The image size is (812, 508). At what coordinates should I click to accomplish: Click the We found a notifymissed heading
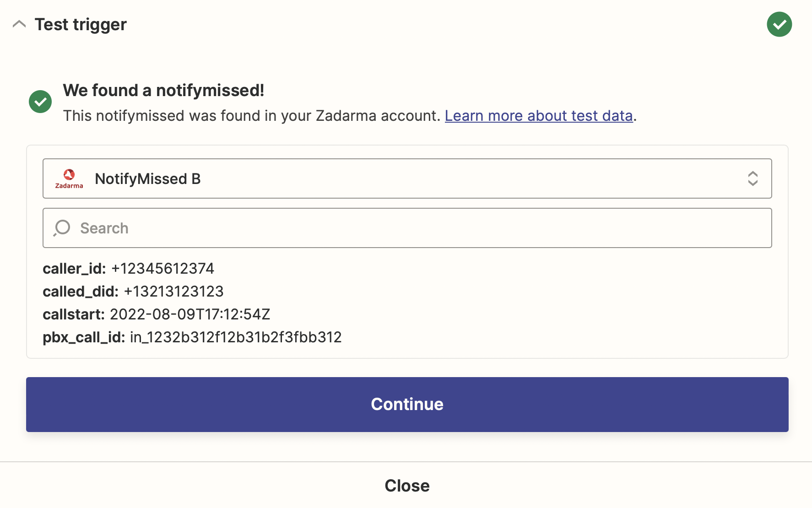[163, 90]
